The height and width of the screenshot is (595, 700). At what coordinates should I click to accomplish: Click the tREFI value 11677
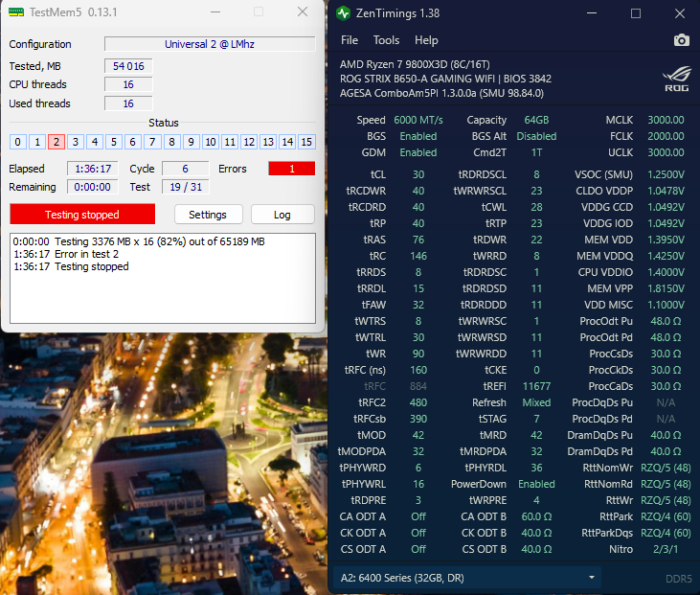click(536, 386)
